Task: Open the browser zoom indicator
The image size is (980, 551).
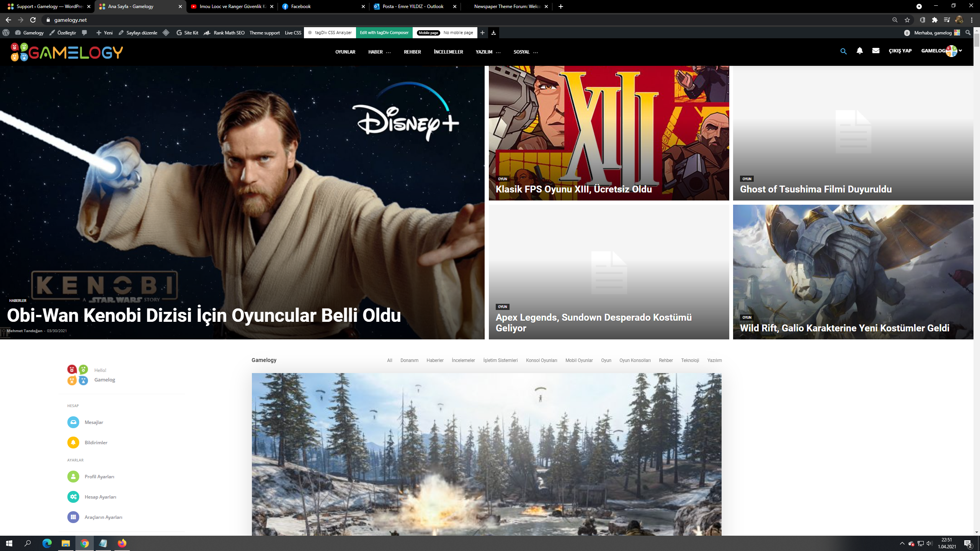Action: [895, 20]
